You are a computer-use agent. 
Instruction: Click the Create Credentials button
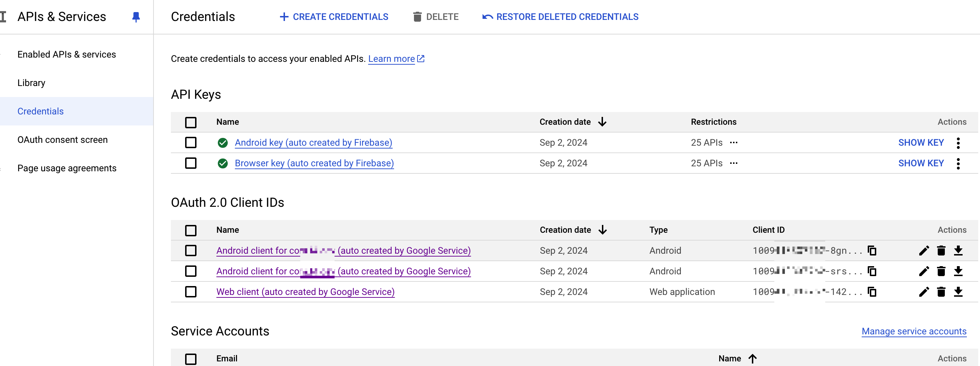coord(334,17)
